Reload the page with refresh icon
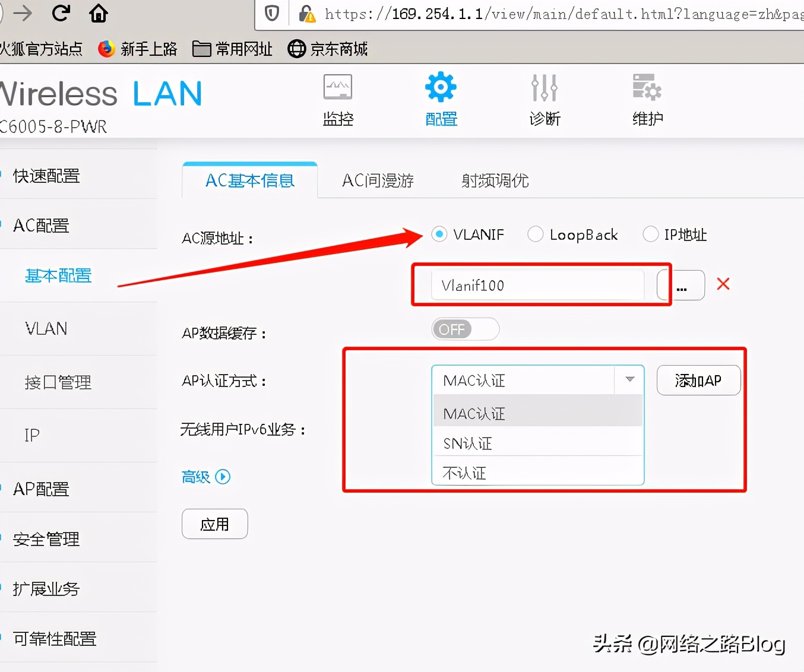The width and height of the screenshot is (804, 672). point(61,13)
